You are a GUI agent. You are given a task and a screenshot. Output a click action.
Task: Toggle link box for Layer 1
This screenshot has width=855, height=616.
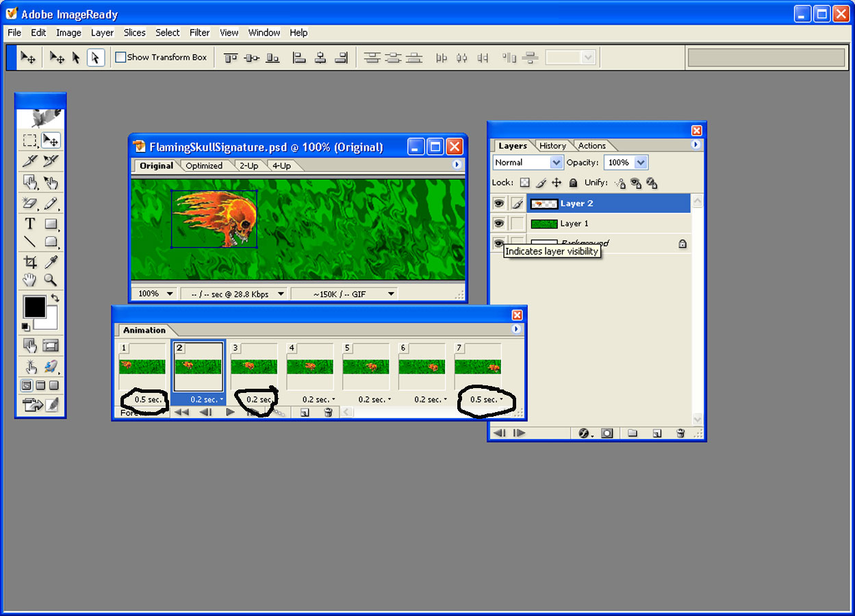coord(518,223)
